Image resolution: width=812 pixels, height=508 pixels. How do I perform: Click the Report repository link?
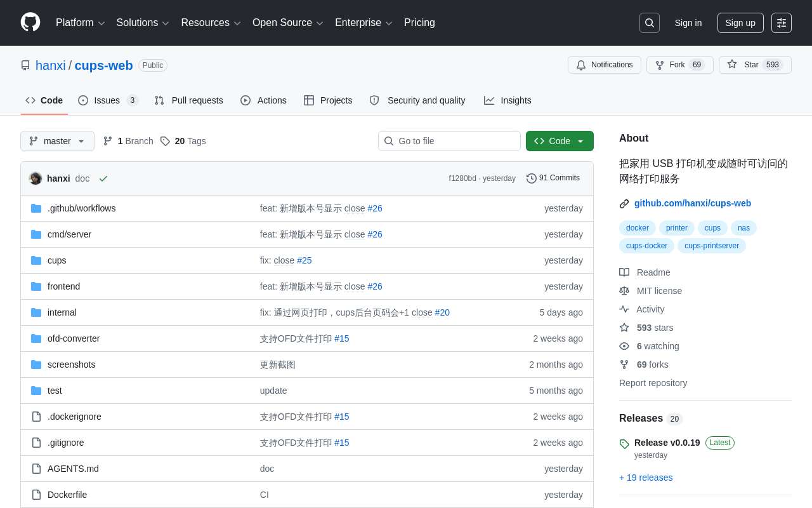tap(653, 383)
